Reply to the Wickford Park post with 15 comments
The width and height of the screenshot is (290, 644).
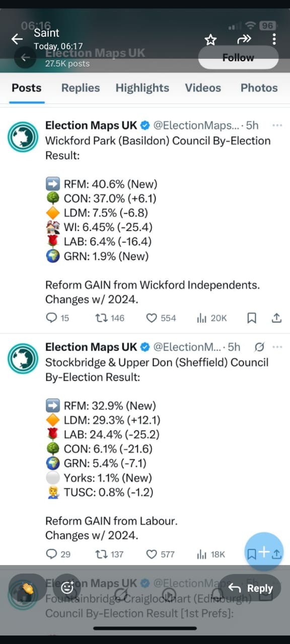tap(57, 318)
